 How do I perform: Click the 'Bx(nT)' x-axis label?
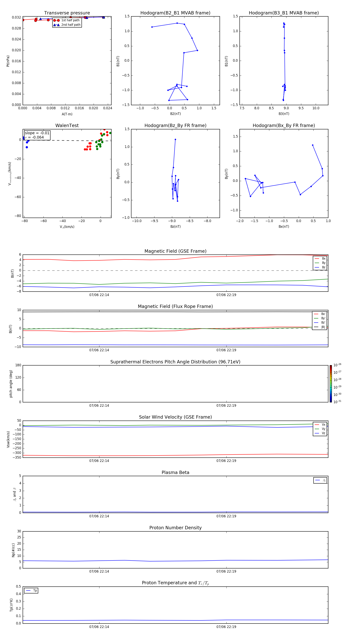tap(284, 227)
